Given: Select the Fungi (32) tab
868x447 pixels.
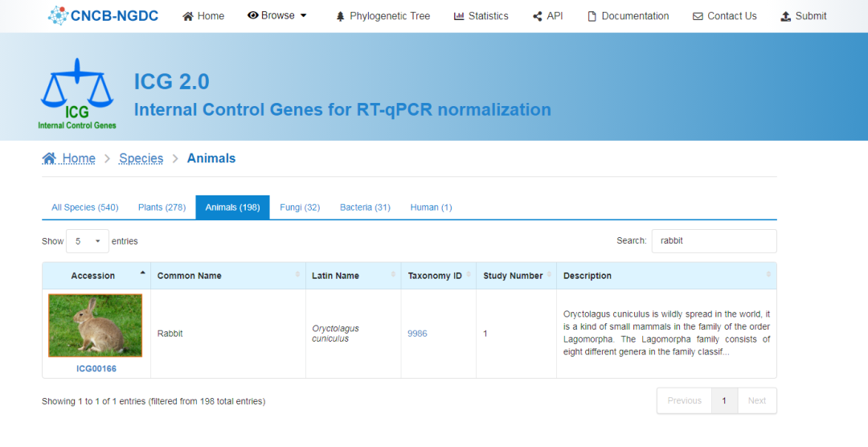Looking at the screenshot, I should point(300,207).
